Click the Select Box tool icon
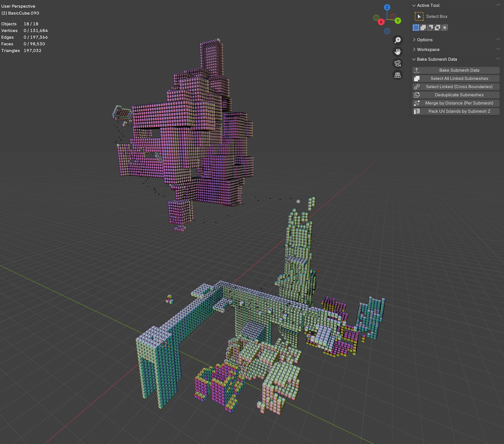 point(419,16)
